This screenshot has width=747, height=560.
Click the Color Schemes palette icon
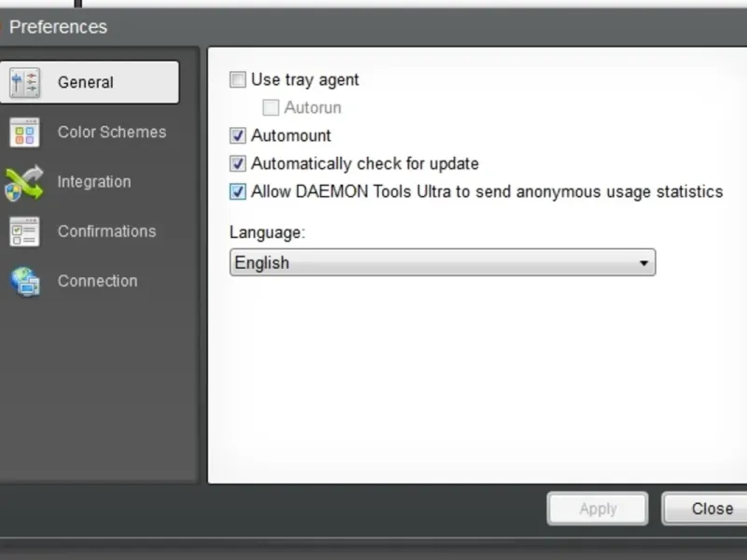(x=24, y=133)
